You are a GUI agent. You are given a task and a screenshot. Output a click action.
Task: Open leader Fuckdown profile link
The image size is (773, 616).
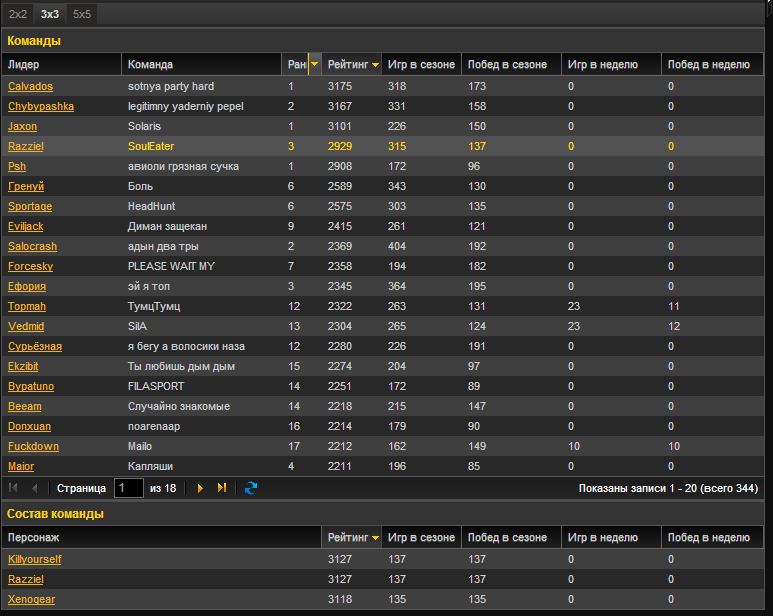coord(34,446)
